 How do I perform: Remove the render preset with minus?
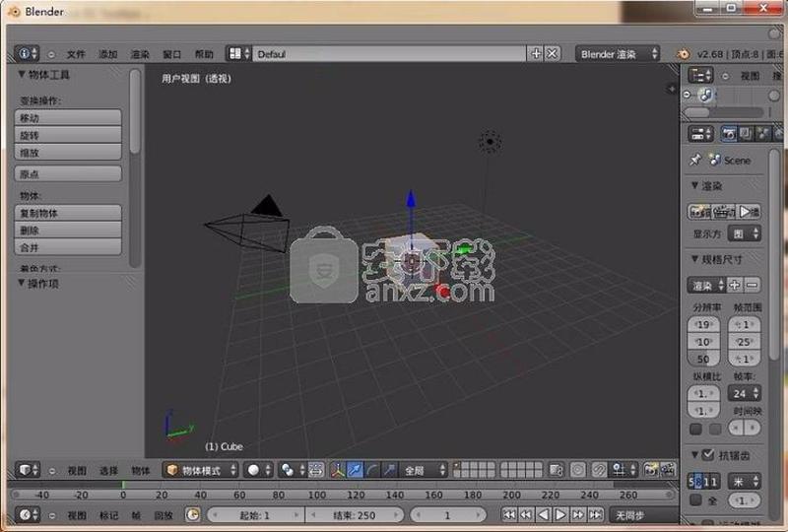point(752,285)
